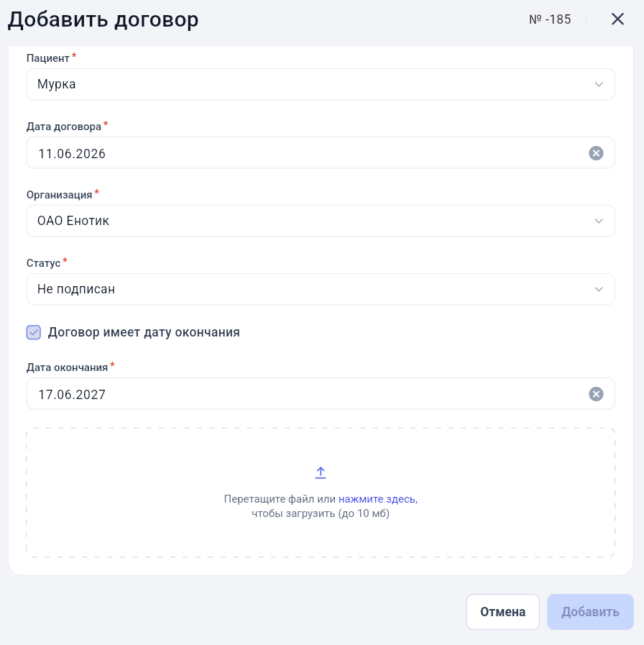Viewport: 644px width, 645px height.
Task: Click the Отмена button
Action: pyautogui.click(x=502, y=612)
